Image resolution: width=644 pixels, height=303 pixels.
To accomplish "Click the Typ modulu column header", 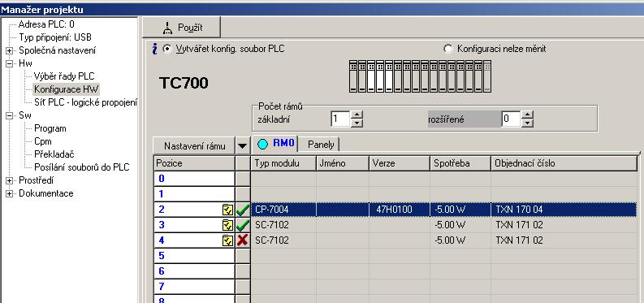I will (x=283, y=163).
